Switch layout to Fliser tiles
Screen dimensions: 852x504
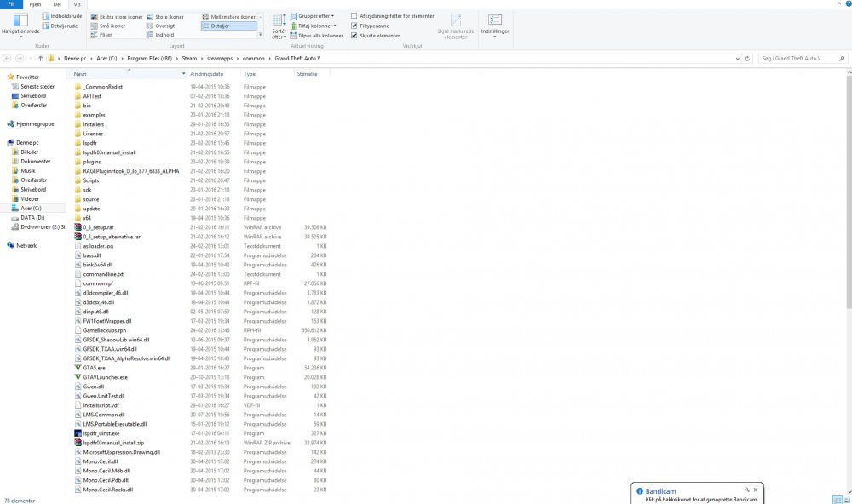[101, 35]
